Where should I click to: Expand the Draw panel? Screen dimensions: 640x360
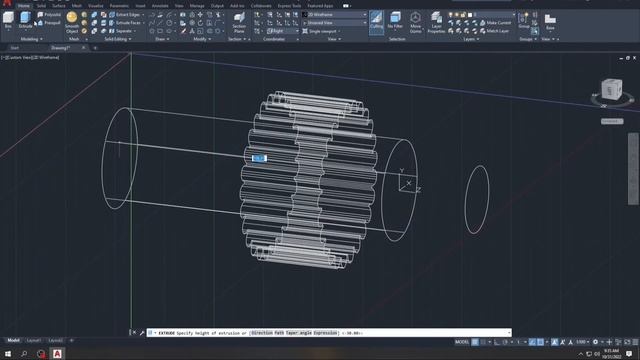(x=162, y=39)
